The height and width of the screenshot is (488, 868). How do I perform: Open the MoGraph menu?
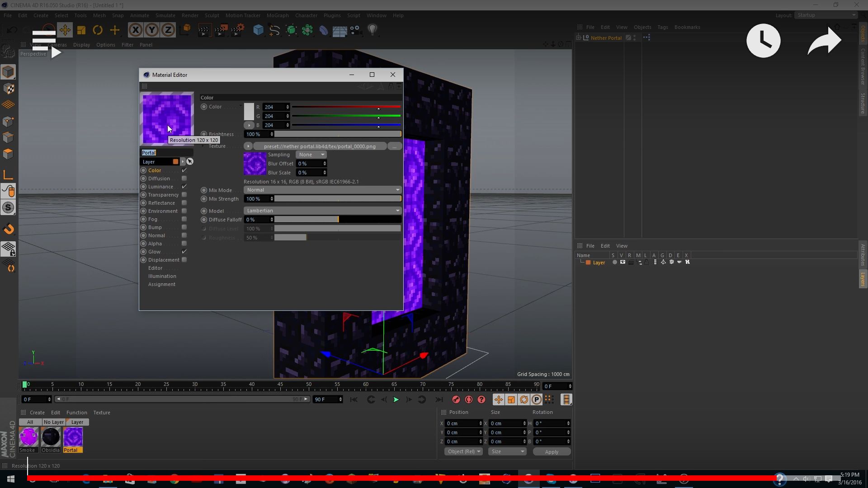[x=278, y=15]
